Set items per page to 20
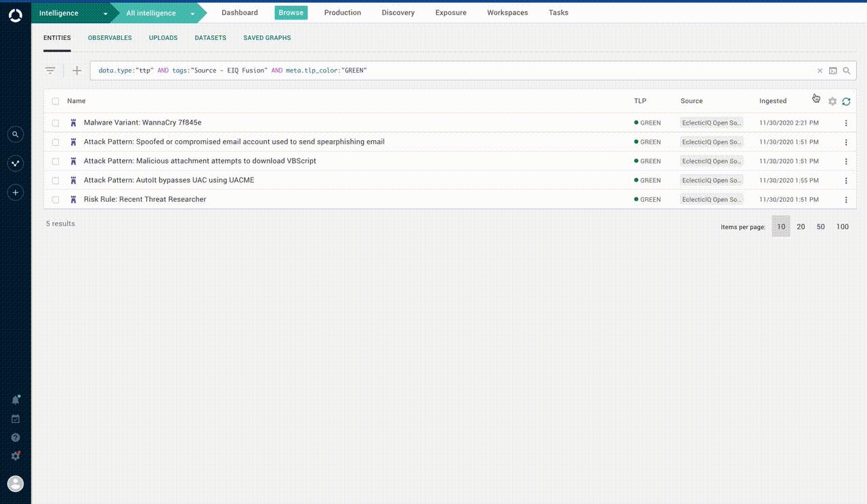Image resolution: width=867 pixels, height=504 pixels. tap(801, 227)
